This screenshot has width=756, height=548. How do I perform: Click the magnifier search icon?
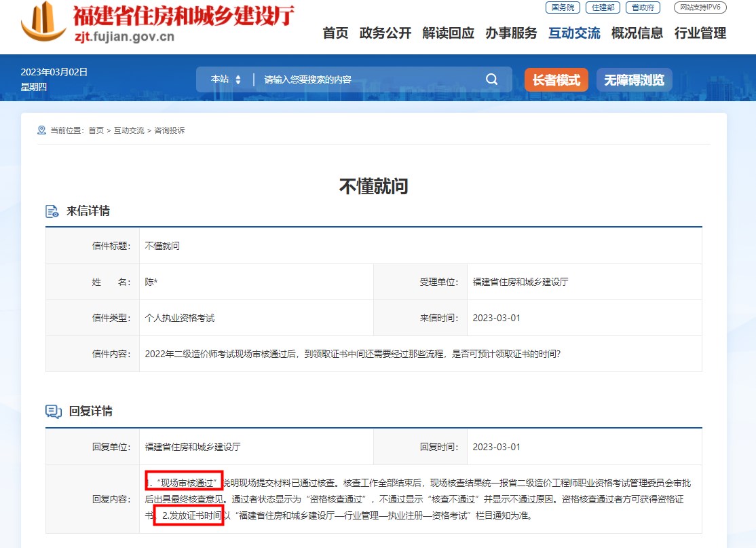pos(492,79)
